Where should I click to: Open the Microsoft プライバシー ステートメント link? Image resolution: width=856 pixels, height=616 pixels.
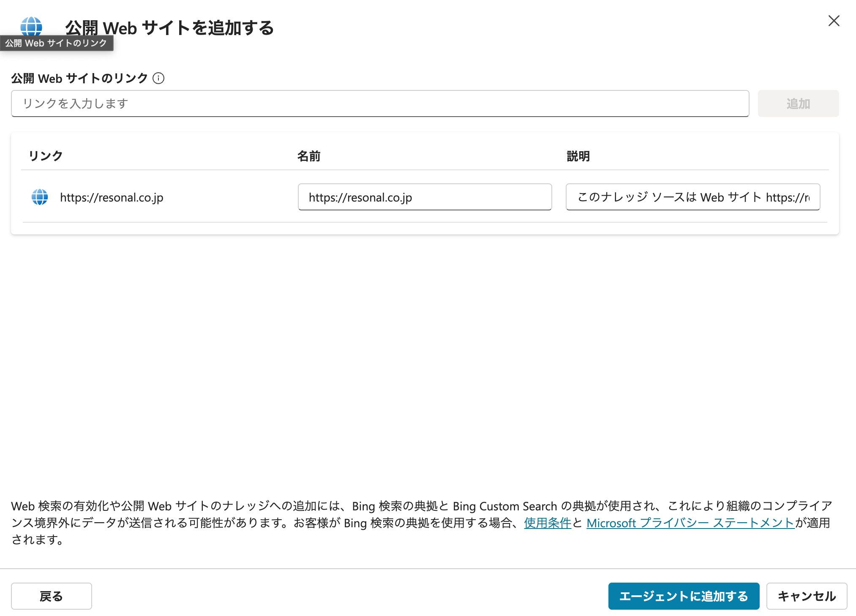pyautogui.click(x=690, y=523)
